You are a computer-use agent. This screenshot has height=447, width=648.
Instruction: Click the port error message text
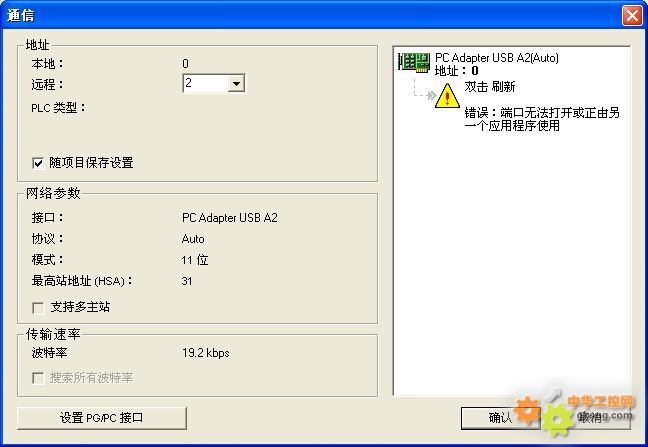542,119
